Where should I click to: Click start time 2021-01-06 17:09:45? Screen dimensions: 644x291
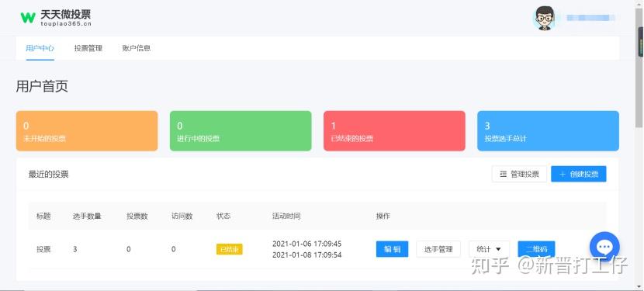(306, 244)
